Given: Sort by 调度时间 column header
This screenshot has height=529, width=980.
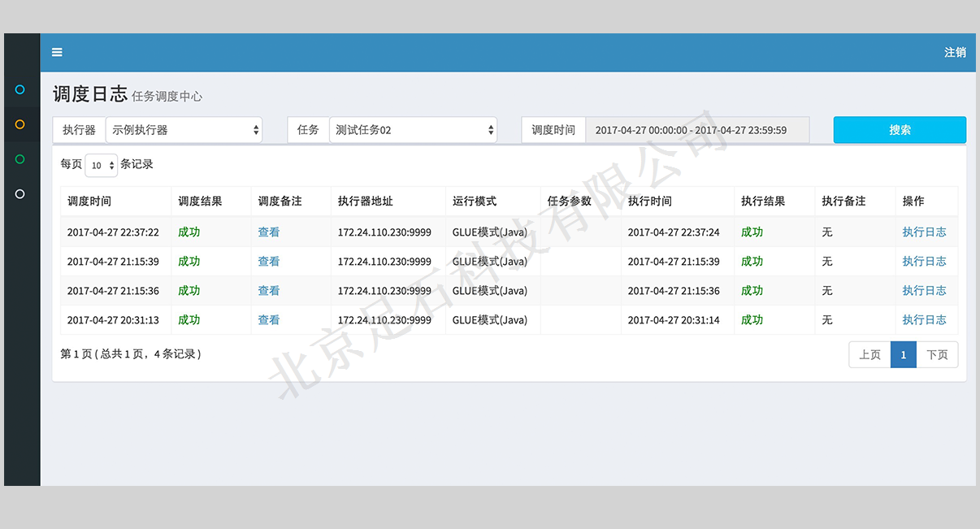Looking at the screenshot, I should 89,202.
